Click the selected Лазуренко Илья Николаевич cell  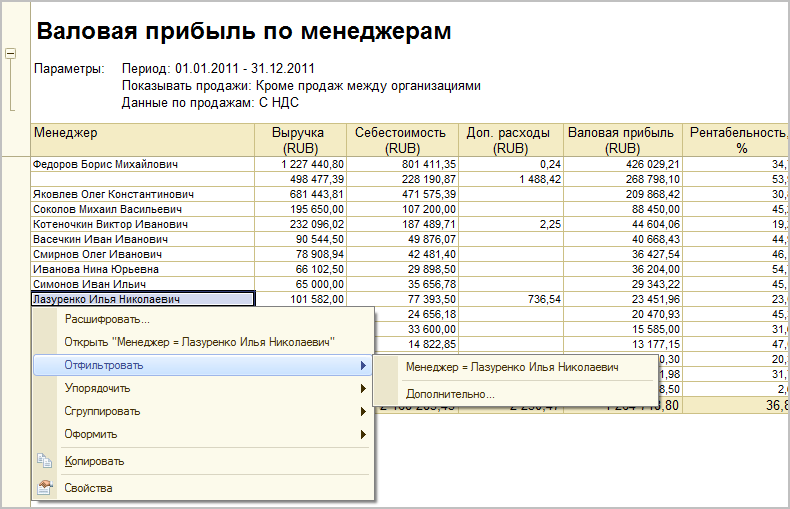point(143,299)
